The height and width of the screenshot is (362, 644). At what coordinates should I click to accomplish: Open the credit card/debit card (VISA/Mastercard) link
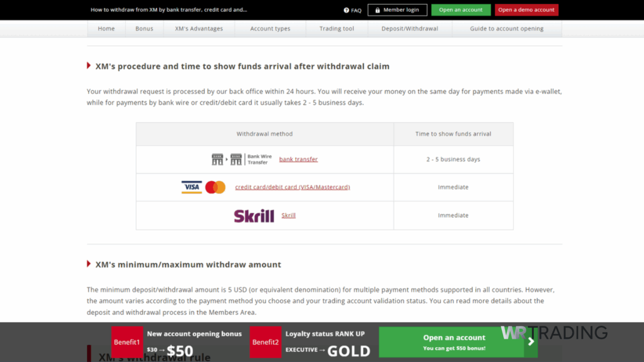292,187
